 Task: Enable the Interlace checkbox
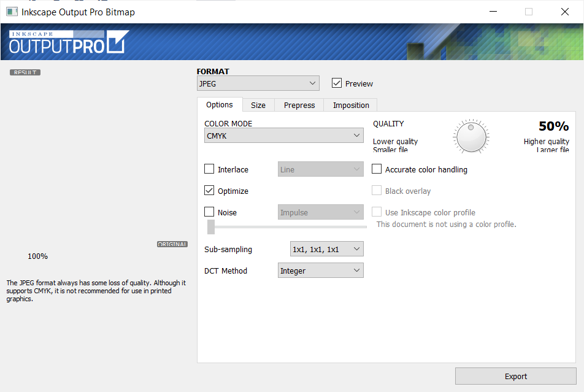(x=209, y=169)
